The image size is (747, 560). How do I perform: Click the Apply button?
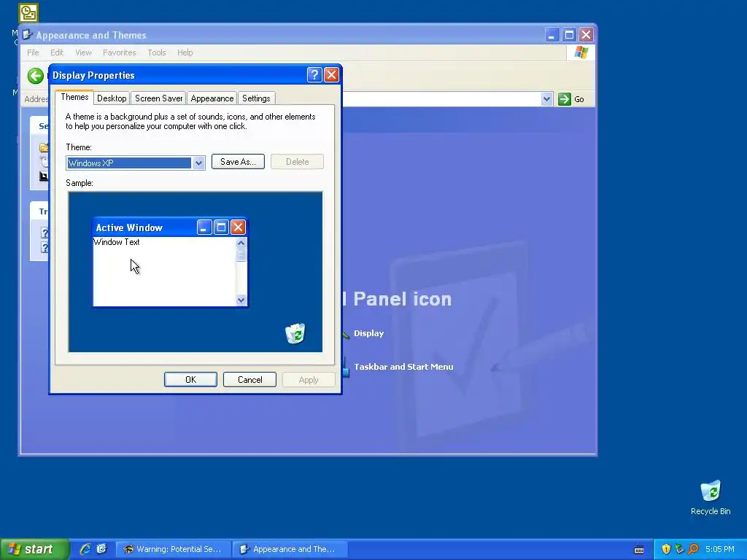(309, 379)
